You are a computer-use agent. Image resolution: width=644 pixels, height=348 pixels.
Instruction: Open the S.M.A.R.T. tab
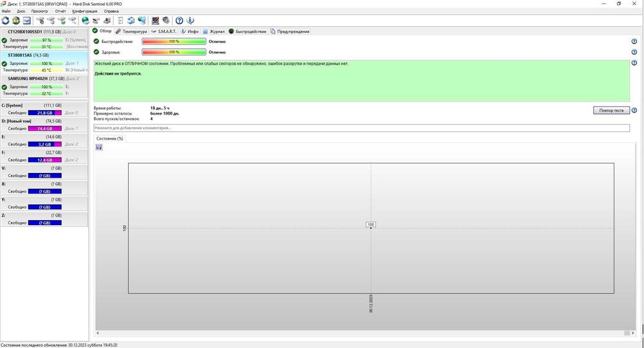(x=164, y=31)
